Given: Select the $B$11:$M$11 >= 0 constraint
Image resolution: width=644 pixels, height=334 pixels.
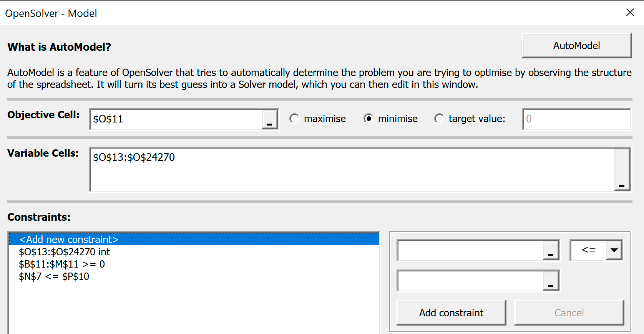Looking at the screenshot, I should pos(194,264).
